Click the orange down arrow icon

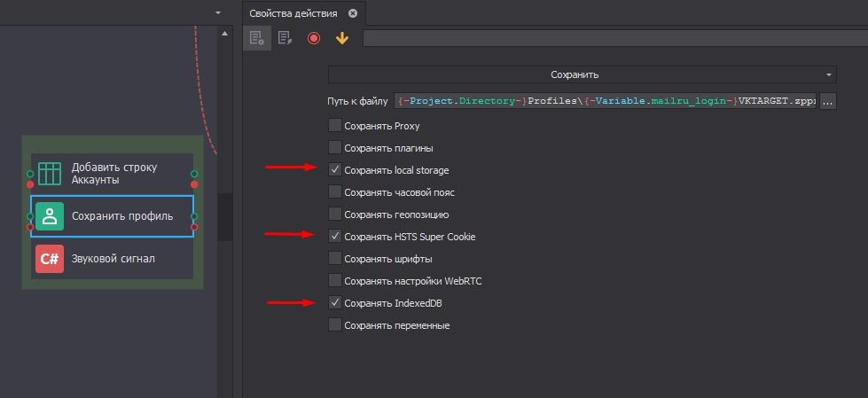[x=341, y=38]
